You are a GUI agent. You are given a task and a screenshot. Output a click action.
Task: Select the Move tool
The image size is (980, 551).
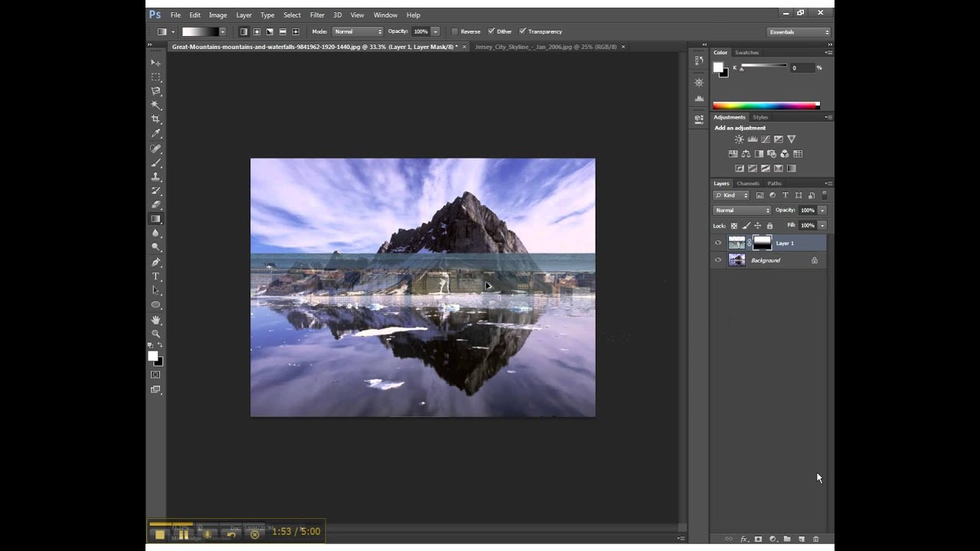point(156,63)
